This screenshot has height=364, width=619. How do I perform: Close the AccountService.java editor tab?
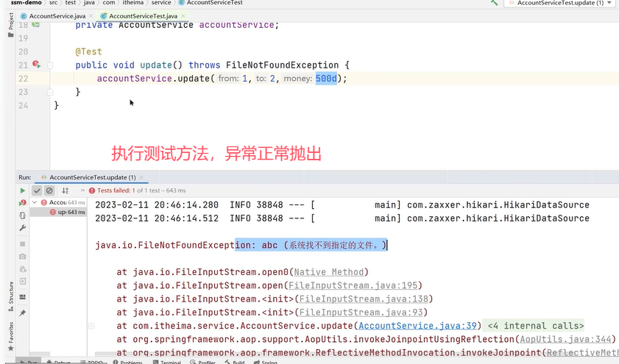tap(91, 16)
